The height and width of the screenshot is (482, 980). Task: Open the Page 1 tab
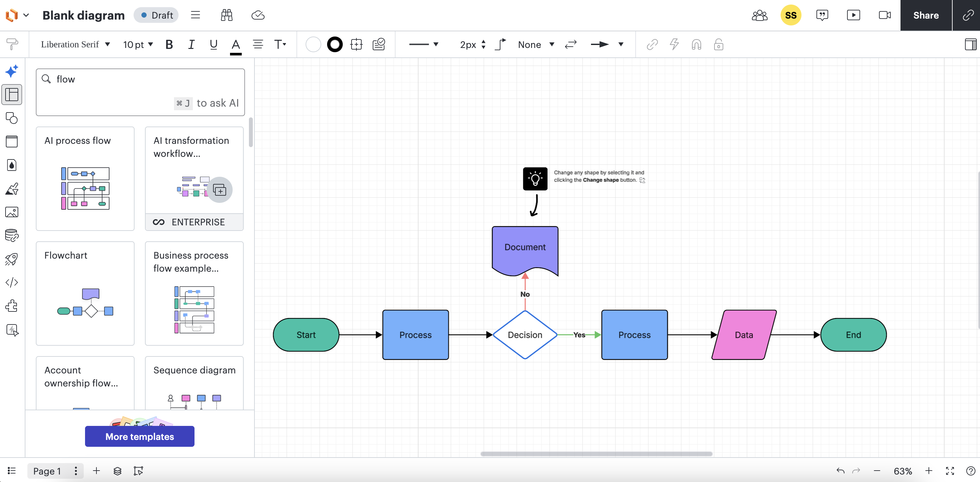[x=47, y=471]
